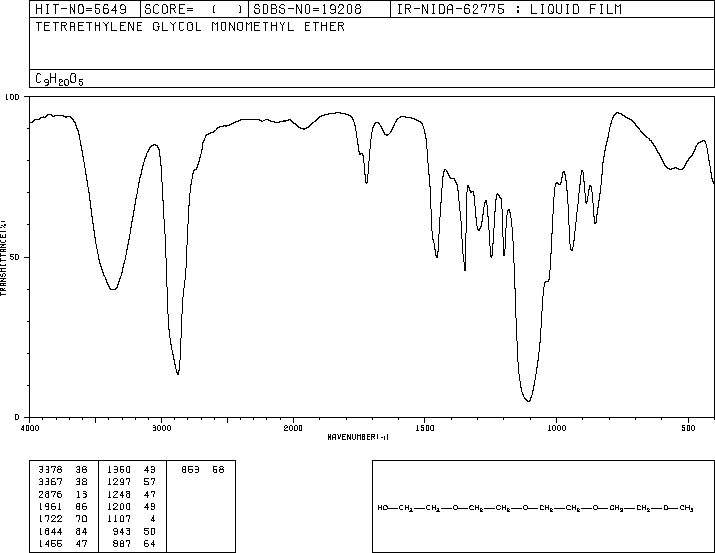Select the '1961' peak value in the table
The image size is (715, 553).
click(51, 506)
